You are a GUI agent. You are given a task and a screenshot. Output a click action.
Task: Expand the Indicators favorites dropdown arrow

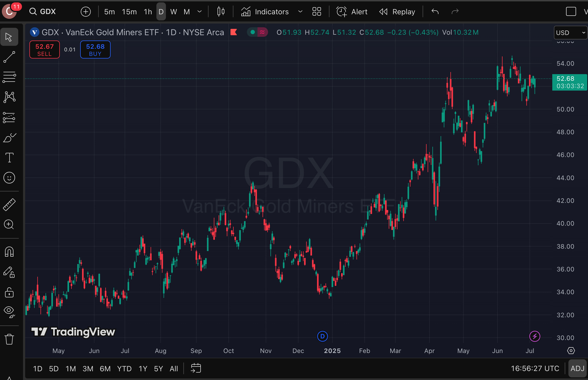point(300,12)
